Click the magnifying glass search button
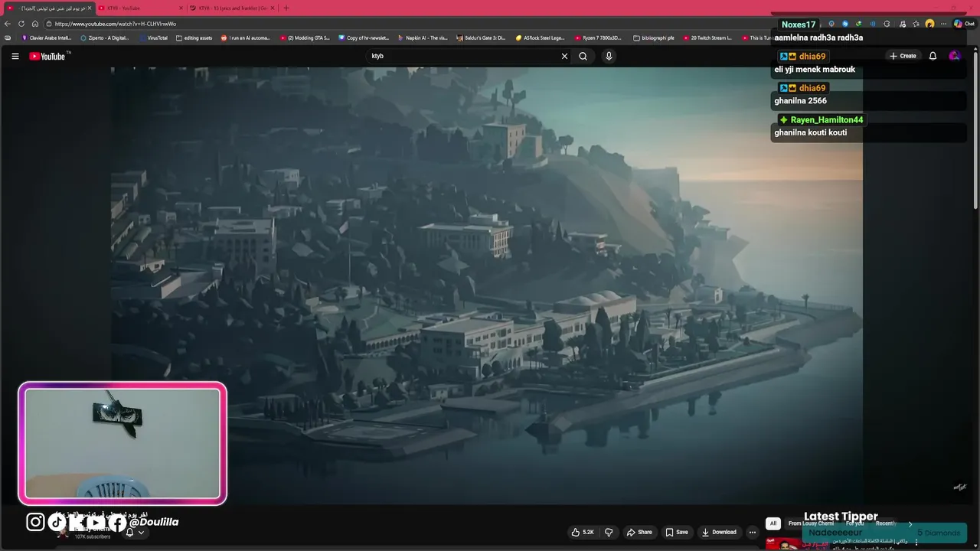This screenshot has width=980, height=551. point(583,56)
